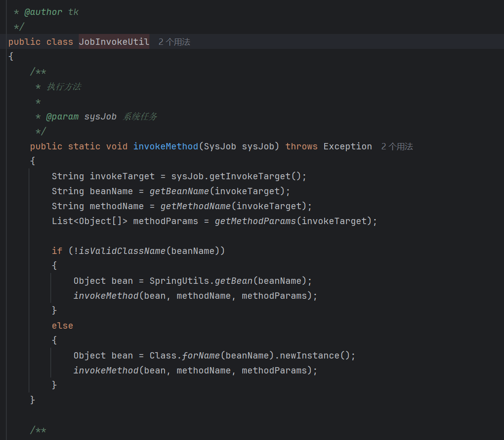Screen dimensions: 504x440
Task: Click the throws keyword
Action: click(x=302, y=147)
